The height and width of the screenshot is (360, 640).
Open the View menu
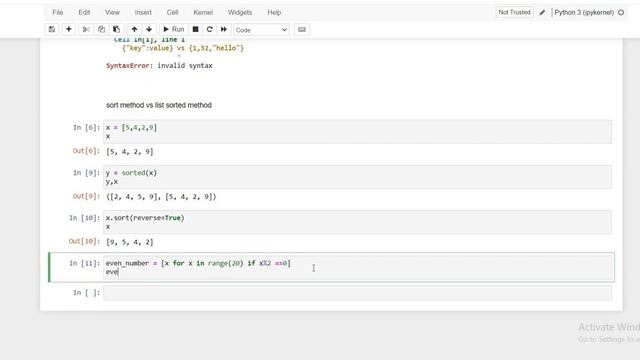[112, 12]
